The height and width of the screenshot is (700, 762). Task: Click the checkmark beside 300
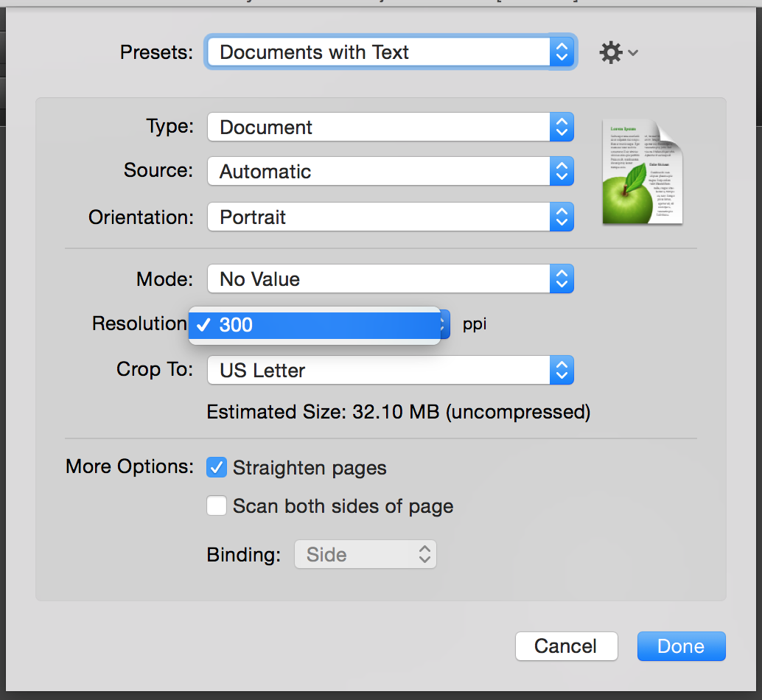point(204,325)
